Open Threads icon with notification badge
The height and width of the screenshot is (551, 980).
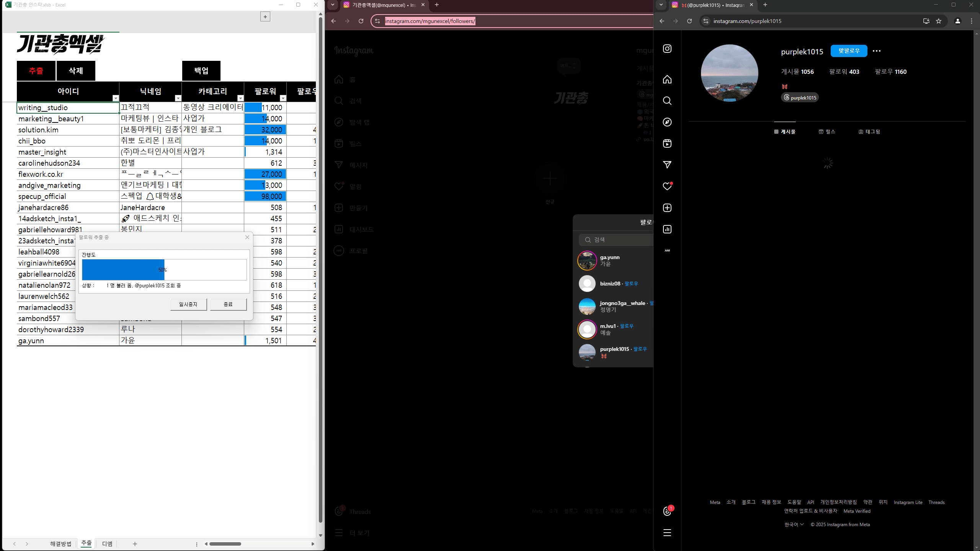(x=667, y=512)
